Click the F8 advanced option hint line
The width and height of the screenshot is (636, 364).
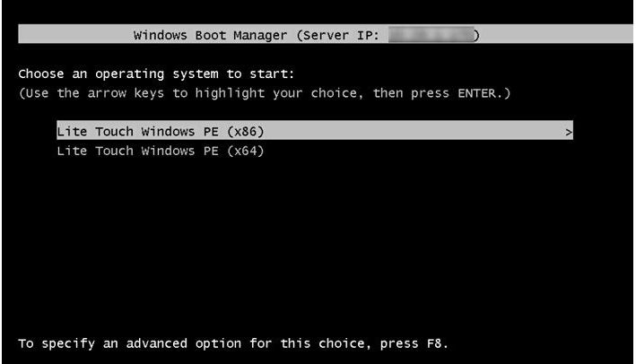click(233, 343)
